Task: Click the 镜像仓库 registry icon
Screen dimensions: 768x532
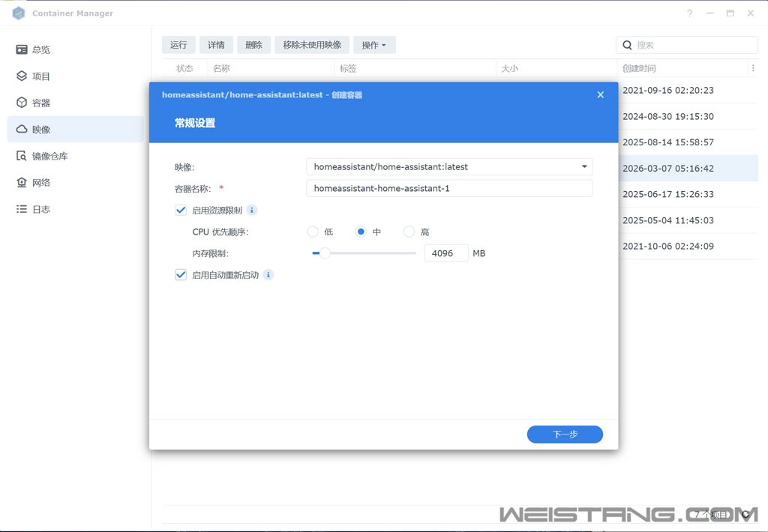Action: 22,156
